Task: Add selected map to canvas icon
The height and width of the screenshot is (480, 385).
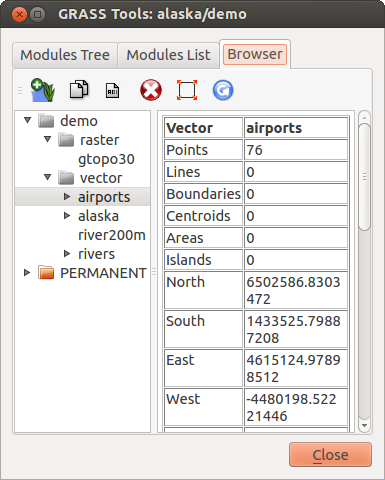Action: click(43, 90)
